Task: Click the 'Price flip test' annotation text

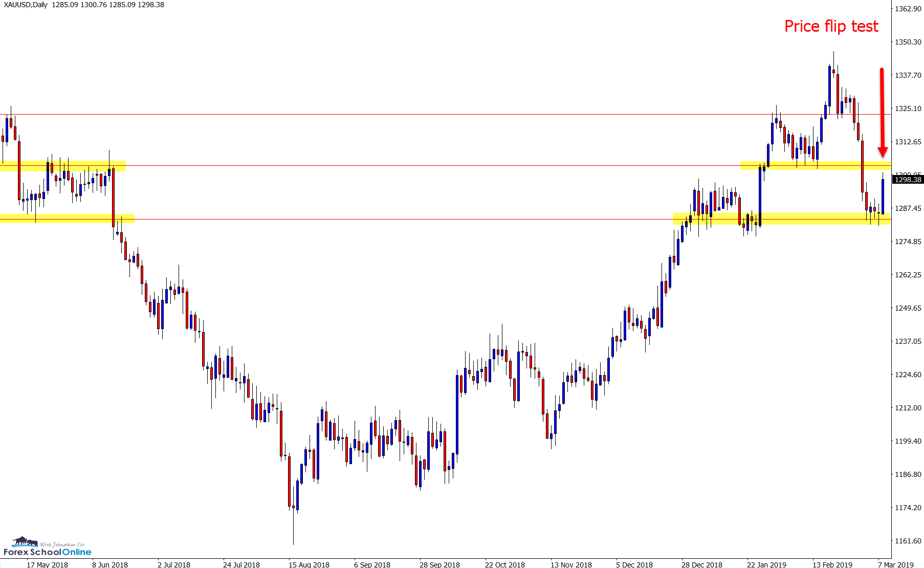Action: [x=831, y=26]
